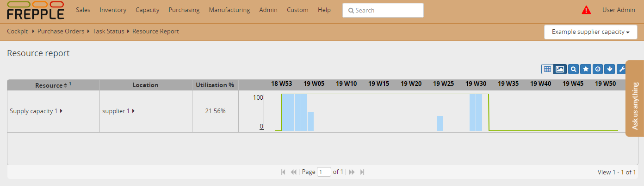Viewport: 644px width, 186px height.
Task: Click the 19 W25 time bucket header
Action: [443, 84]
